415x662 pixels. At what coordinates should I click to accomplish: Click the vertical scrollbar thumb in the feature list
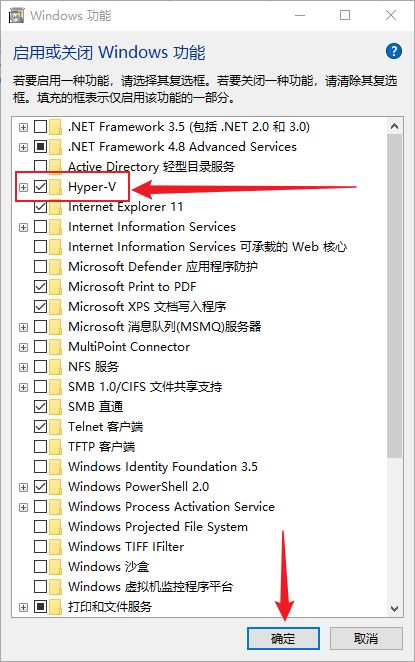pyautogui.click(x=394, y=296)
